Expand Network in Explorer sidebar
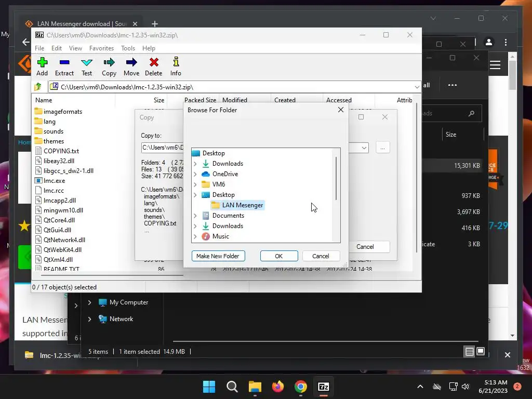532x399 pixels. [x=89, y=319]
